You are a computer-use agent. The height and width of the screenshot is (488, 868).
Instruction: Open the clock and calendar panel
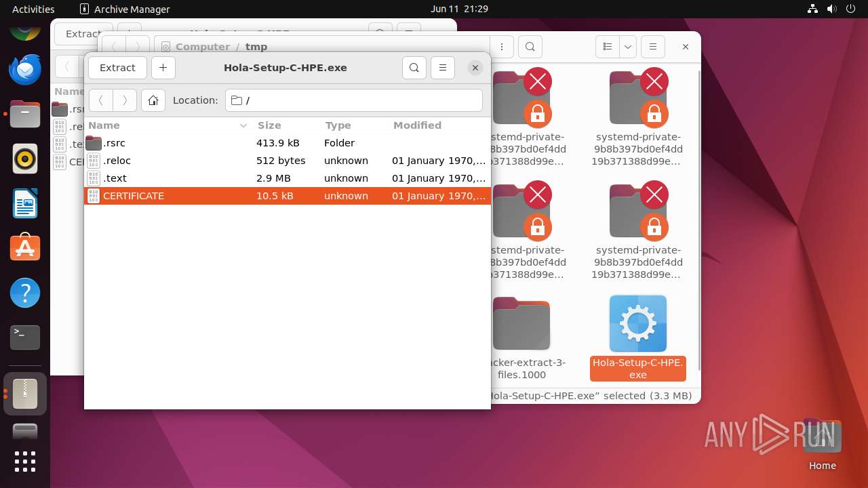click(x=459, y=9)
